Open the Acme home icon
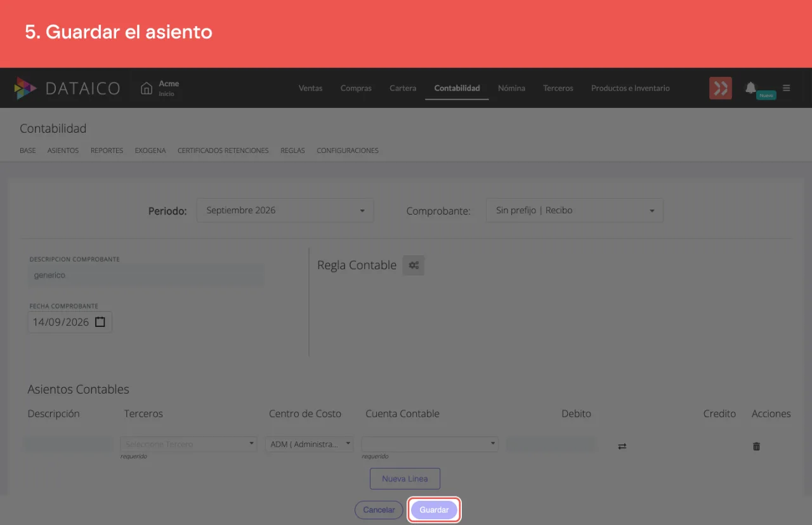This screenshot has height=525, width=812. pyautogui.click(x=147, y=88)
